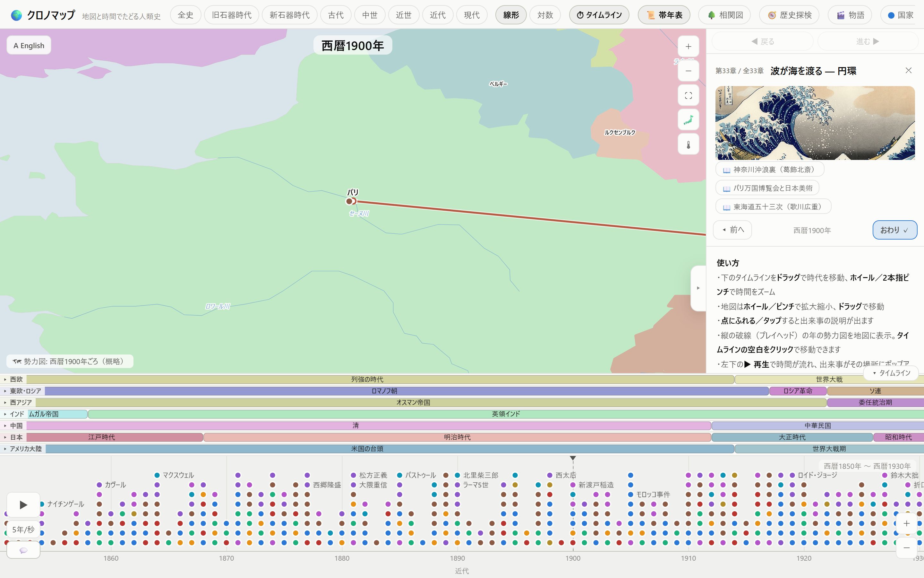Select the 新渡戸稲造 event dot
Viewport: 924px width, 578px height.
(x=573, y=485)
